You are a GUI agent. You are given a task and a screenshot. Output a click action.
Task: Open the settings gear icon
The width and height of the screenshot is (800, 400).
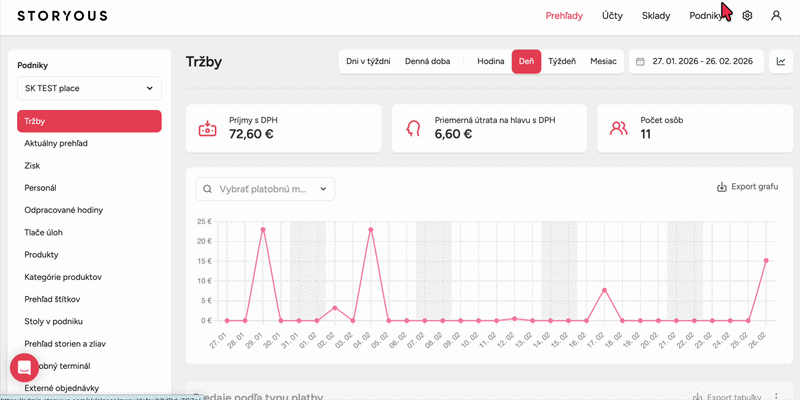point(747,16)
